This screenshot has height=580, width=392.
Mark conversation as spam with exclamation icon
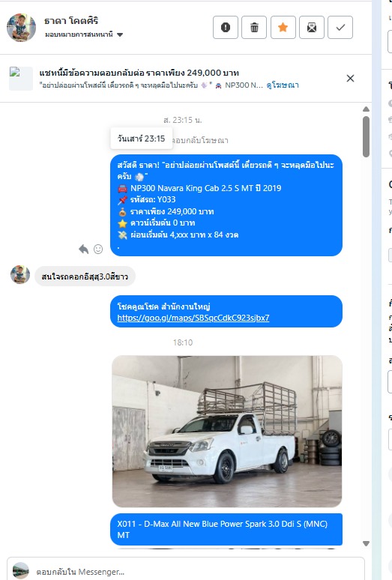226,28
